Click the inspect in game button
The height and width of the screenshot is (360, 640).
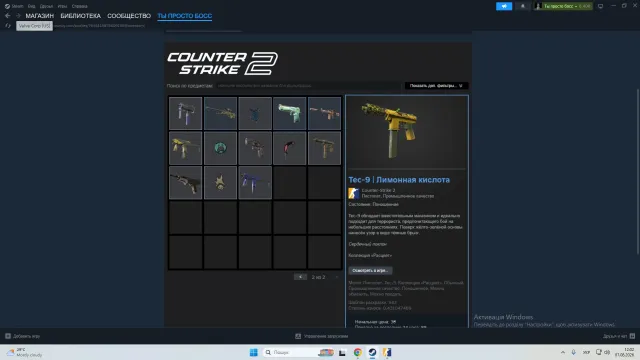[x=370, y=270]
